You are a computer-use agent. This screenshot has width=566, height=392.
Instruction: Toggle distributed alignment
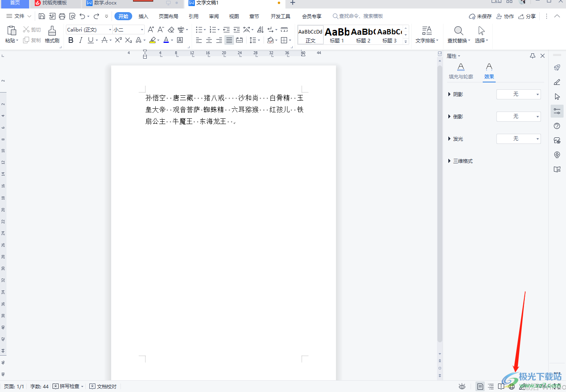pos(239,40)
